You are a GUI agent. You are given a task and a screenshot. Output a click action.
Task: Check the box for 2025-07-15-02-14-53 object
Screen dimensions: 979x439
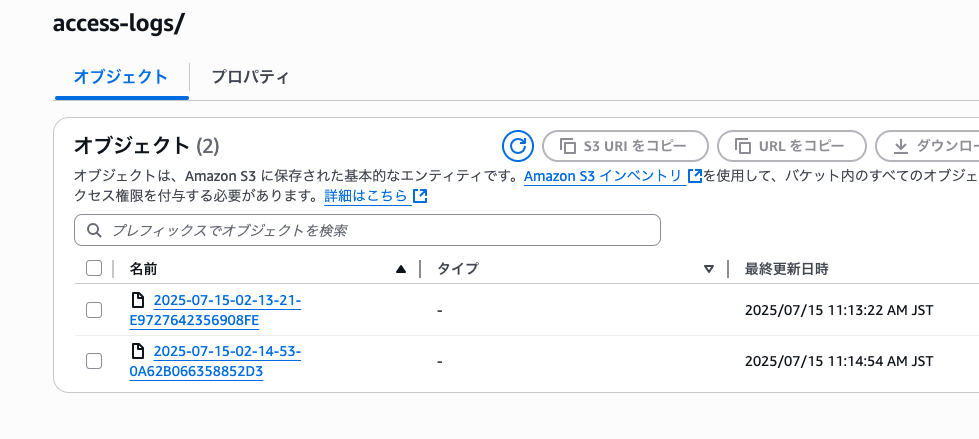[x=94, y=361]
